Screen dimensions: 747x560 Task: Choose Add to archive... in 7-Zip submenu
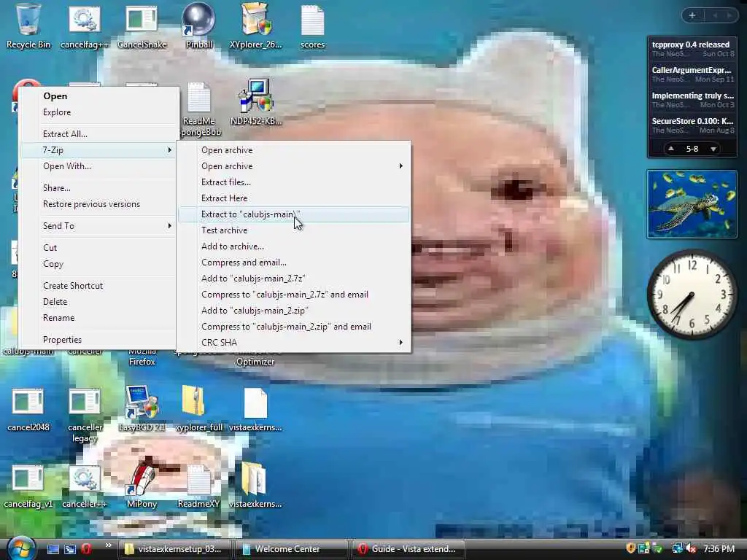pos(293,246)
